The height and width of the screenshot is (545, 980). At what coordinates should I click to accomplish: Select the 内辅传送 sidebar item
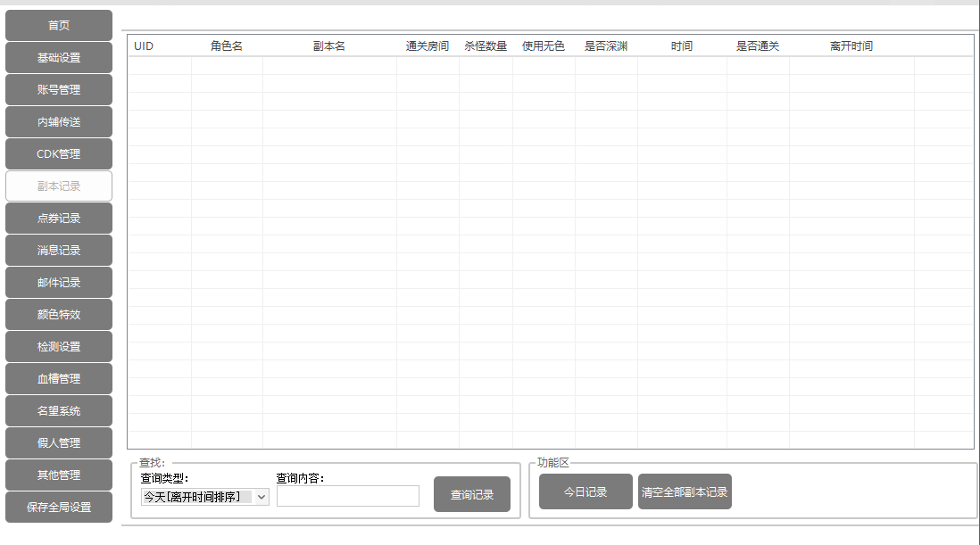point(59,122)
